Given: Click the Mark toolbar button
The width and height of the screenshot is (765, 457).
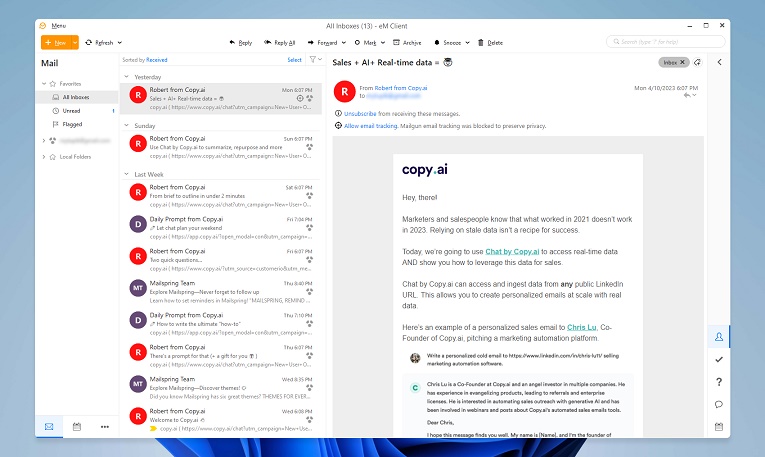Looking at the screenshot, I should (x=365, y=42).
